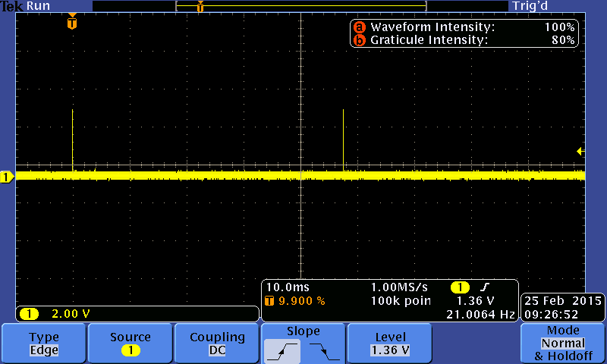Select the Graticule Intensity knob 'b' indicator
This screenshot has height=364, width=607.
coord(360,40)
